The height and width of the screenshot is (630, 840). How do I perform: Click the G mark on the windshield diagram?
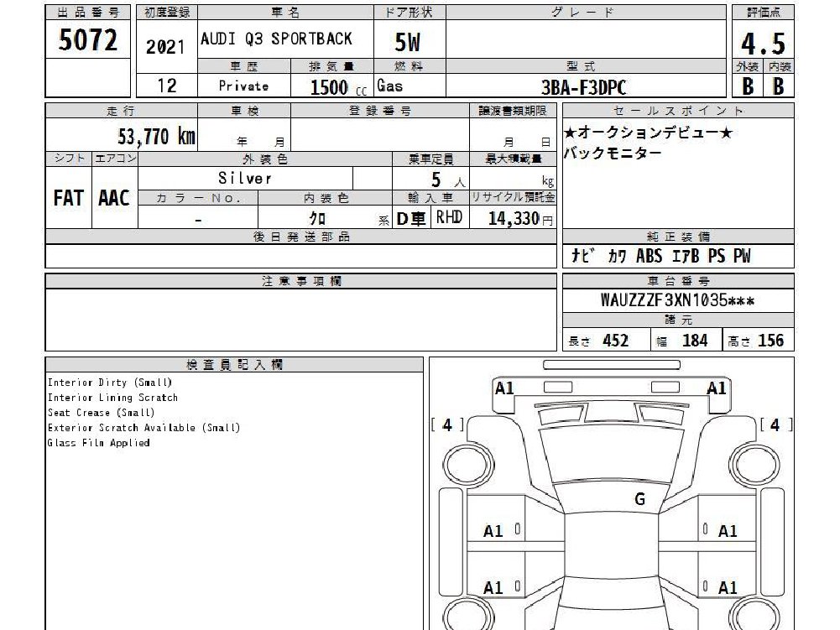coord(639,499)
